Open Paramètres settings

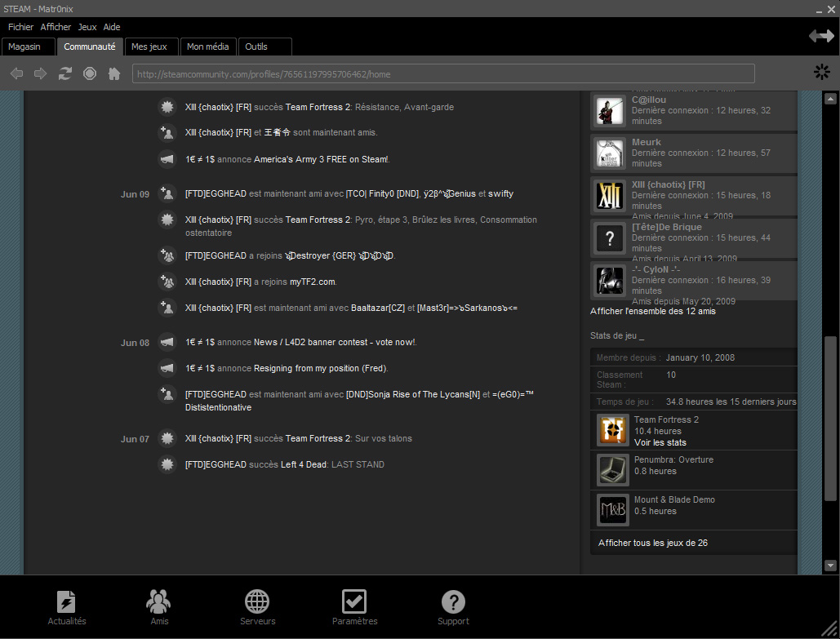coord(354,607)
